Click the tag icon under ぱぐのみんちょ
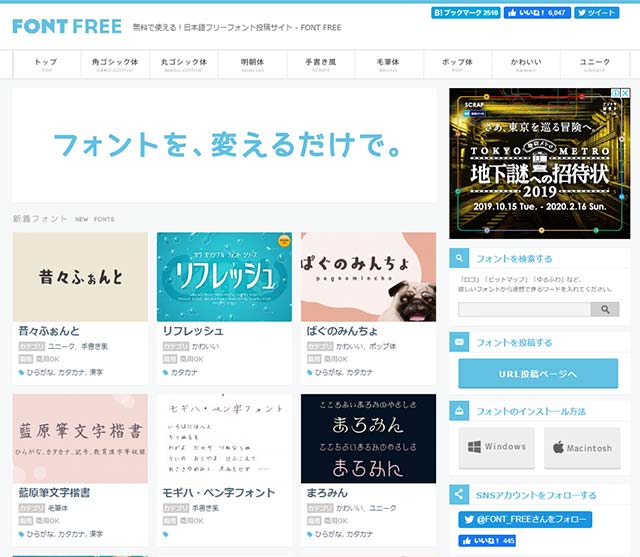The image size is (640, 557). point(309,372)
